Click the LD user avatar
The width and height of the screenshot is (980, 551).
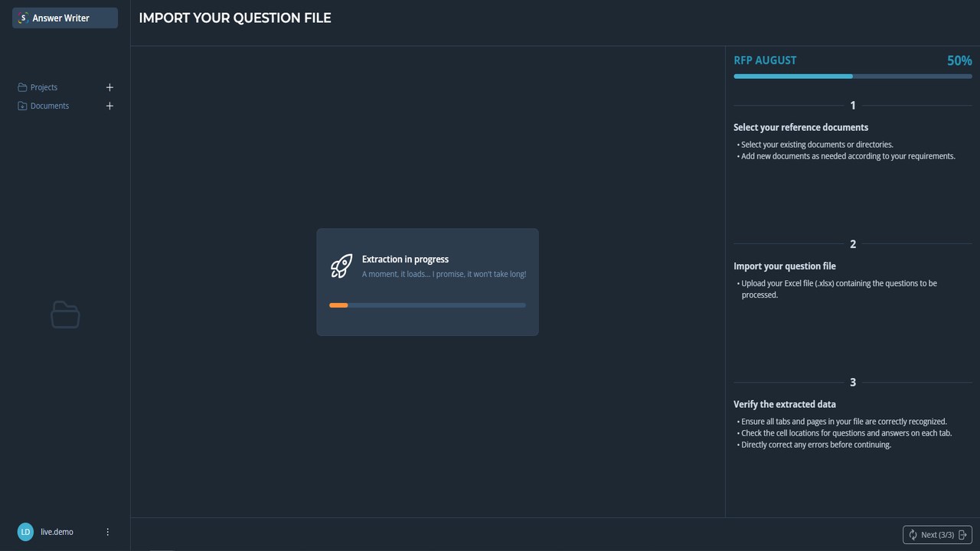click(25, 532)
